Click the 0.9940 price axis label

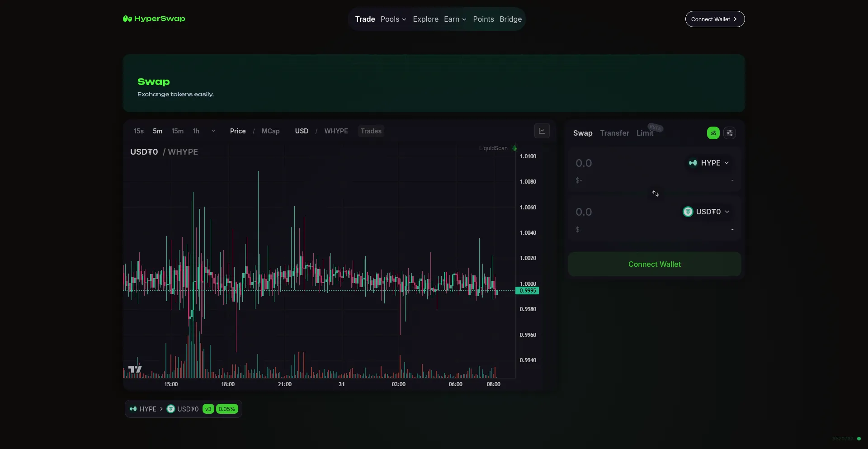pyautogui.click(x=528, y=360)
